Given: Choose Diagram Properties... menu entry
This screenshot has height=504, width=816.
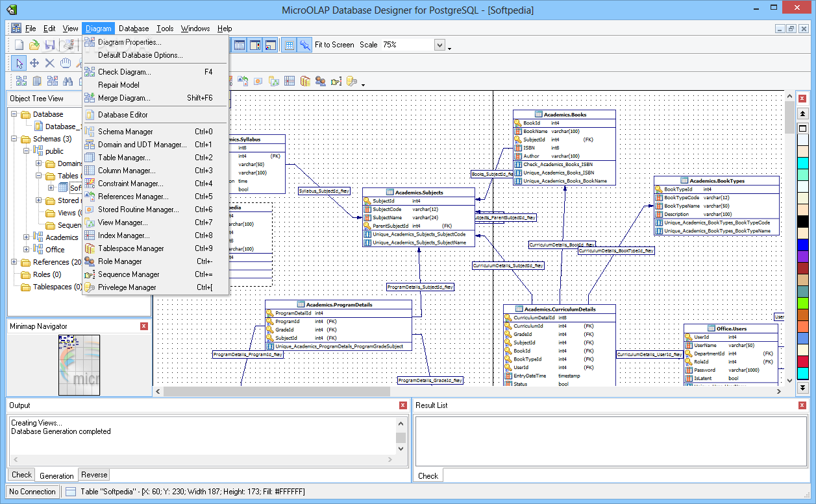Looking at the screenshot, I should coord(155,42).
